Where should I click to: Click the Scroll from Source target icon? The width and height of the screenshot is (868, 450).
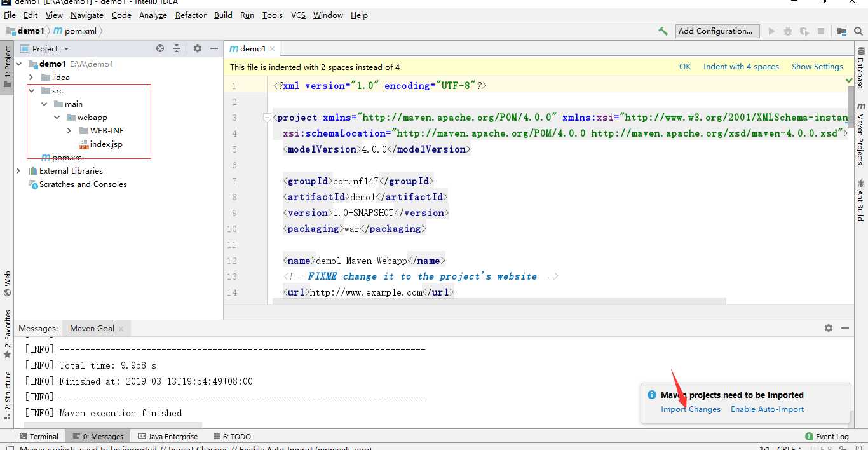[x=160, y=48]
